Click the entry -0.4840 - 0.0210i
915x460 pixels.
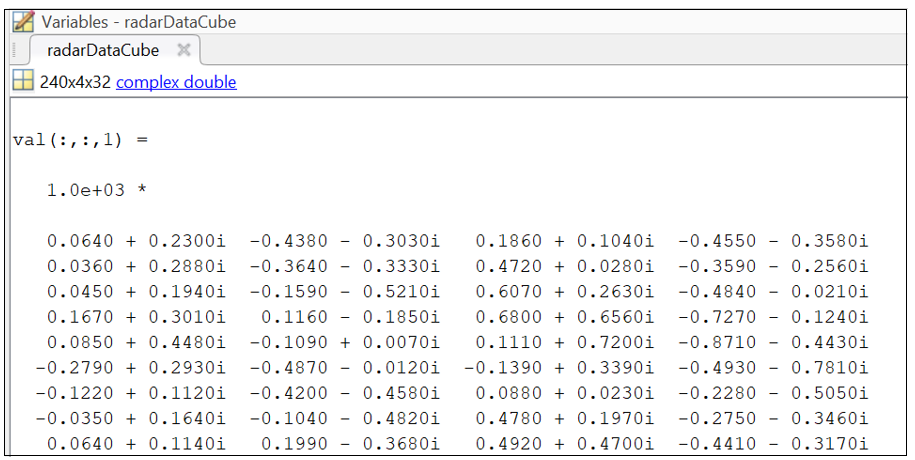pyautogui.click(x=773, y=291)
